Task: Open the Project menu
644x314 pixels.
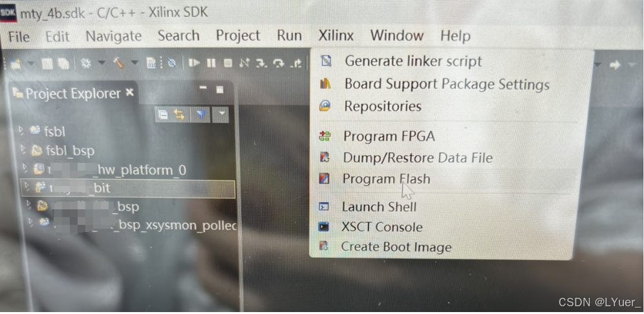Action: pos(238,36)
